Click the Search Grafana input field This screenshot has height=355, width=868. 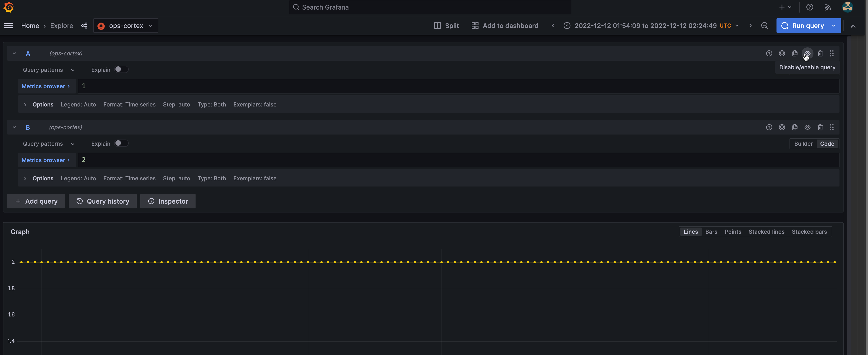click(430, 7)
